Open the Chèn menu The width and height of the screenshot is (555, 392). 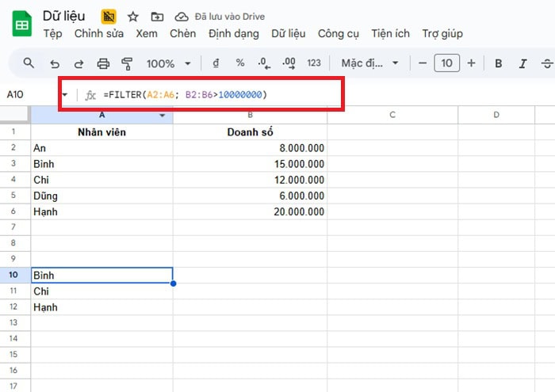pos(182,33)
